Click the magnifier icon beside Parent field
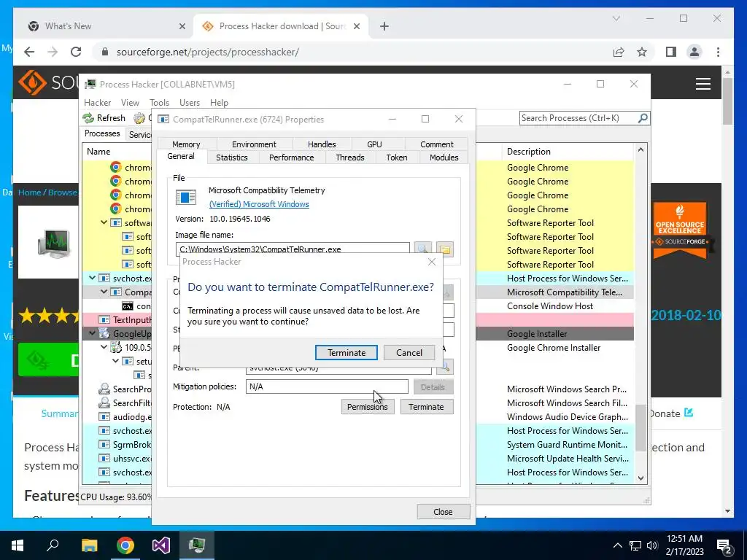This screenshot has height=560, width=747. tap(445, 367)
